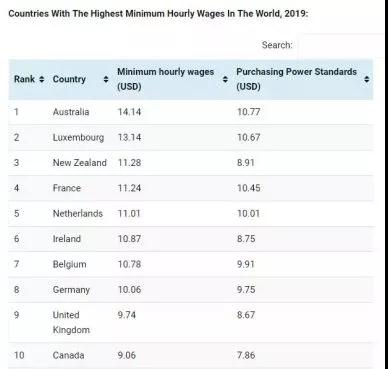The width and height of the screenshot is (388, 369).
Task: Select the Netherlands row
Action: point(191,213)
